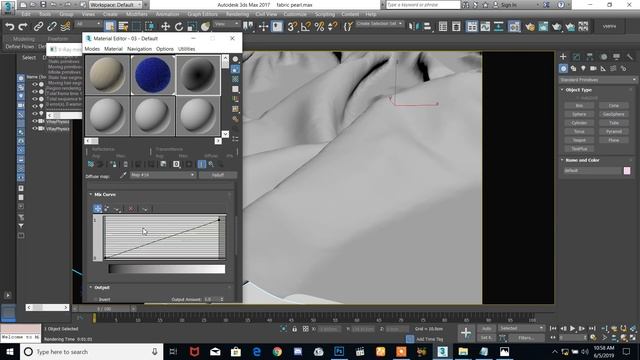Toggle visibility eye of first scene object
Screen dimensions: 640x360
pyautogui.click(x=35, y=84)
